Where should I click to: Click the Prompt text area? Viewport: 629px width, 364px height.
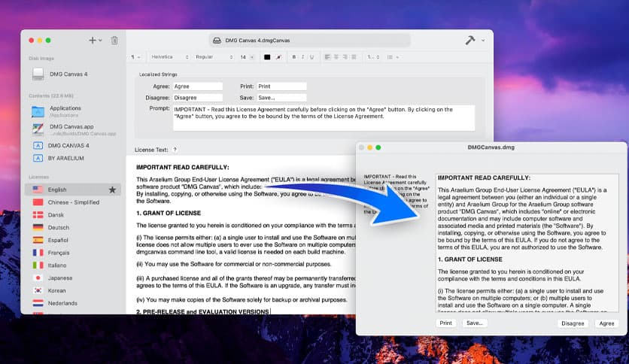pos(324,118)
